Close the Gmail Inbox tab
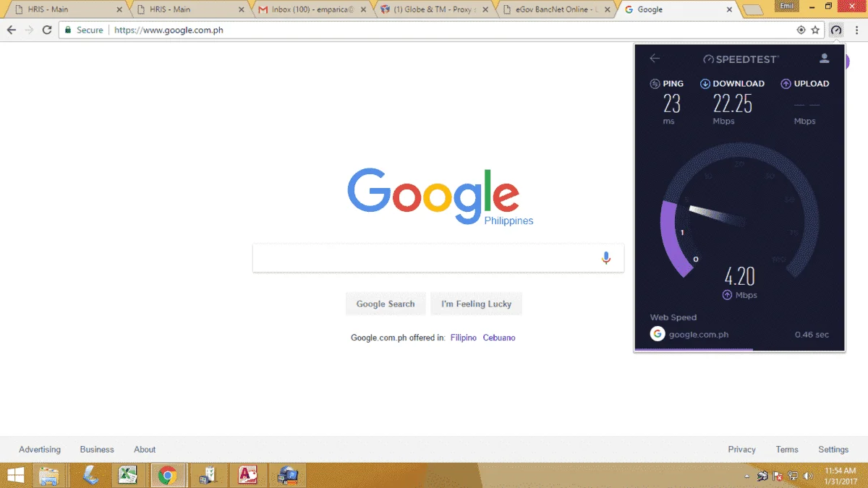The image size is (868, 488). (362, 10)
